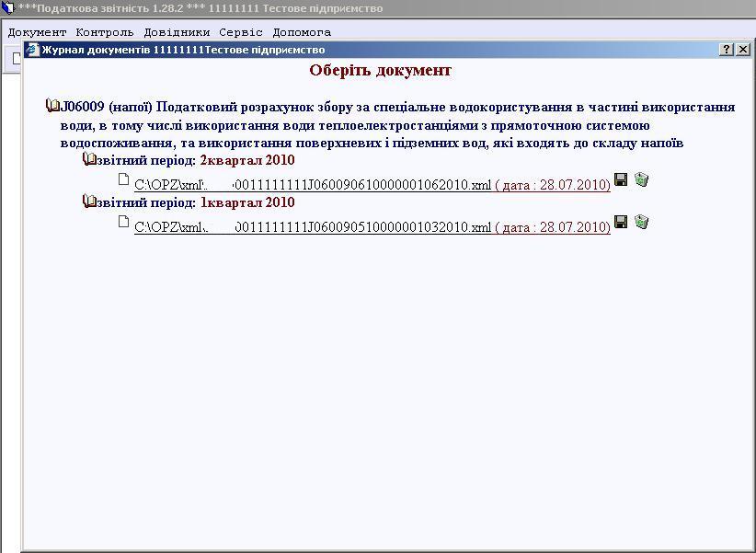Close the Журнал документів dialog
Viewport: 756px width, 553px height.
[x=743, y=50]
